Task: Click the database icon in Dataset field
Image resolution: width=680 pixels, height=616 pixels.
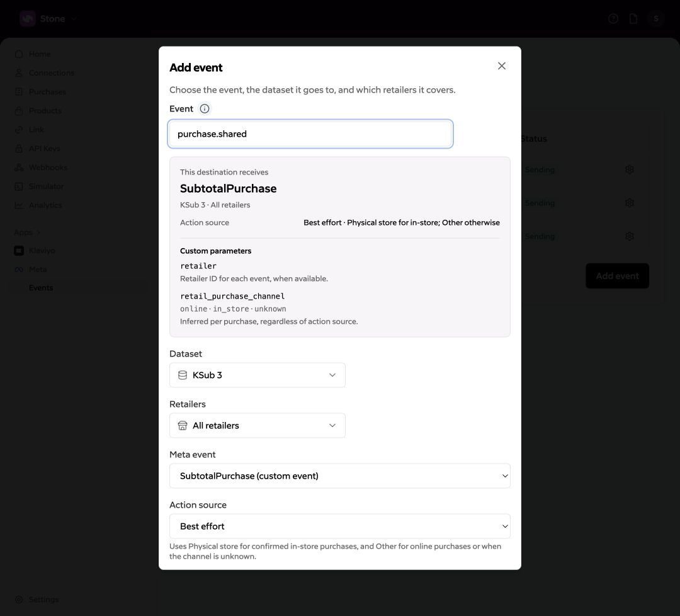Action: 183,375
